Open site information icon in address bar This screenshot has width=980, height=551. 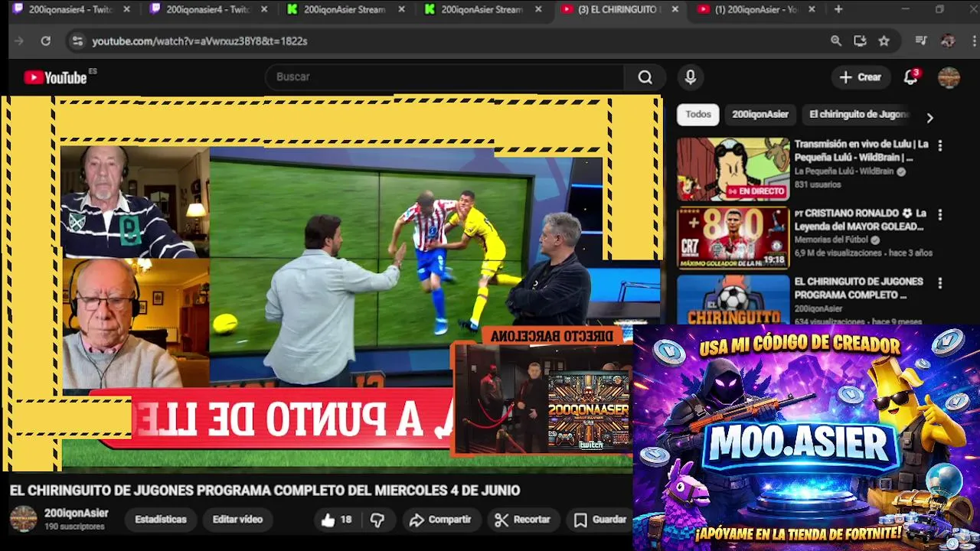point(77,41)
